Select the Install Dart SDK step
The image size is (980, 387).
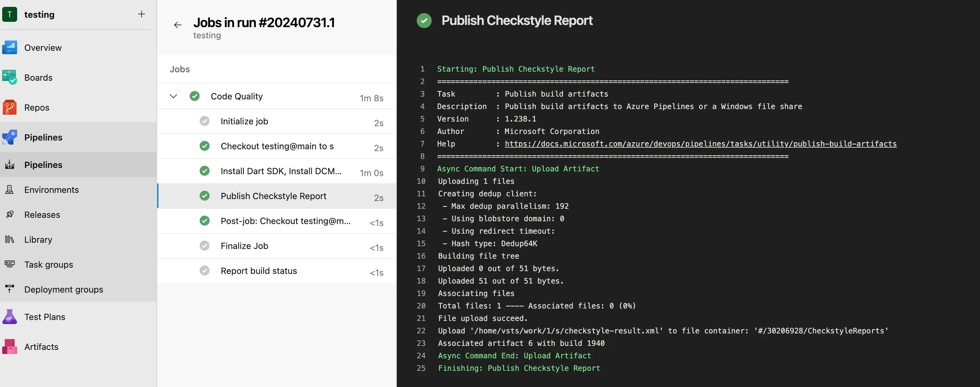[281, 170]
